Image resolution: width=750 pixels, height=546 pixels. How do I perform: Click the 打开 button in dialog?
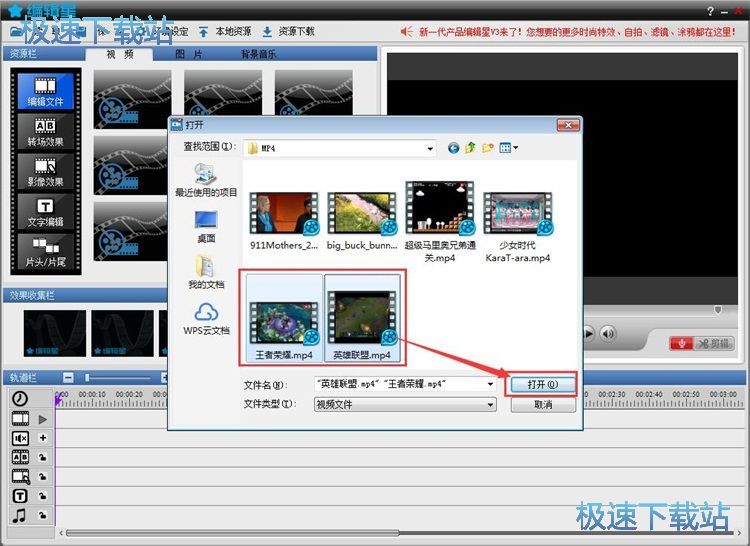541,384
